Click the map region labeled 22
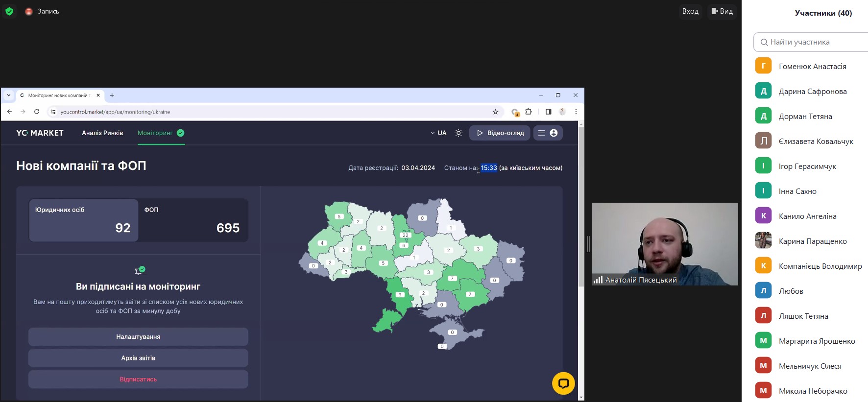The height and width of the screenshot is (402, 868). 405,235
